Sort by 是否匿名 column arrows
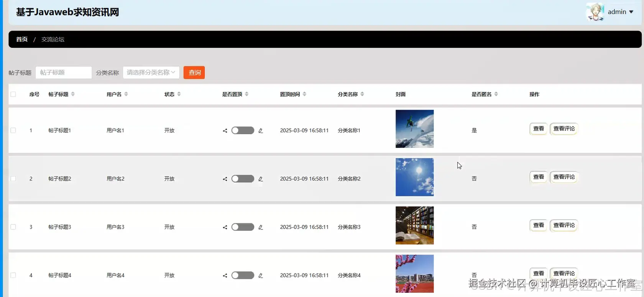The image size is (644, 297). pos(496,94)
